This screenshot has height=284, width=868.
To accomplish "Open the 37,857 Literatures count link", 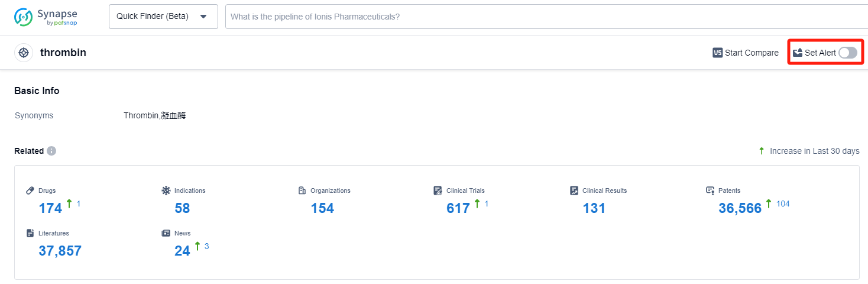I will coord(60,251).
